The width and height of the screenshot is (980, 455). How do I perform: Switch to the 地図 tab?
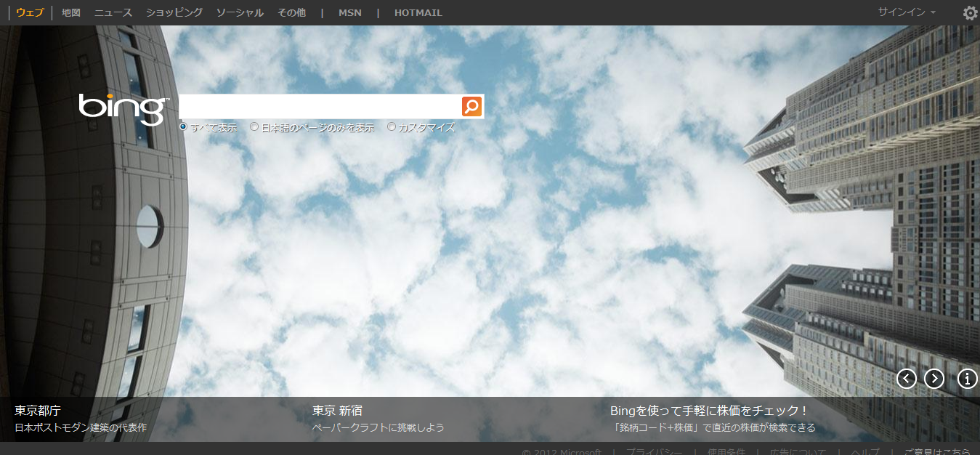(71, 12)
